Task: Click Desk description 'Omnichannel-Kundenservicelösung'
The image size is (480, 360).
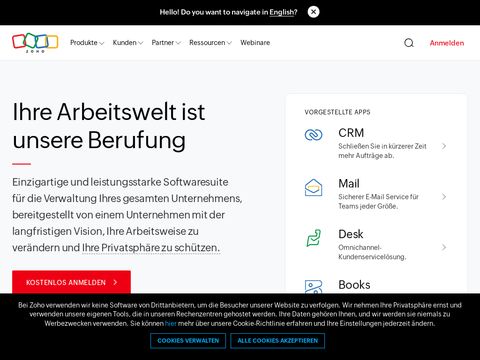Action: pyautogui.click(x=372, y=252)
